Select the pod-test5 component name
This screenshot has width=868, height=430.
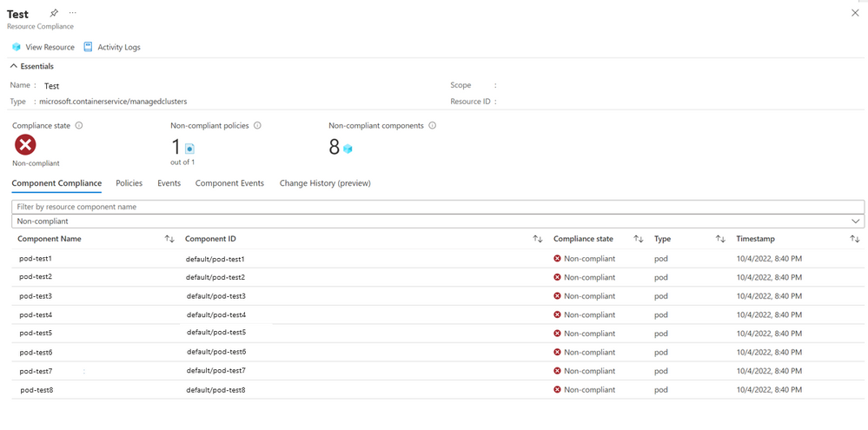(36, 334)
